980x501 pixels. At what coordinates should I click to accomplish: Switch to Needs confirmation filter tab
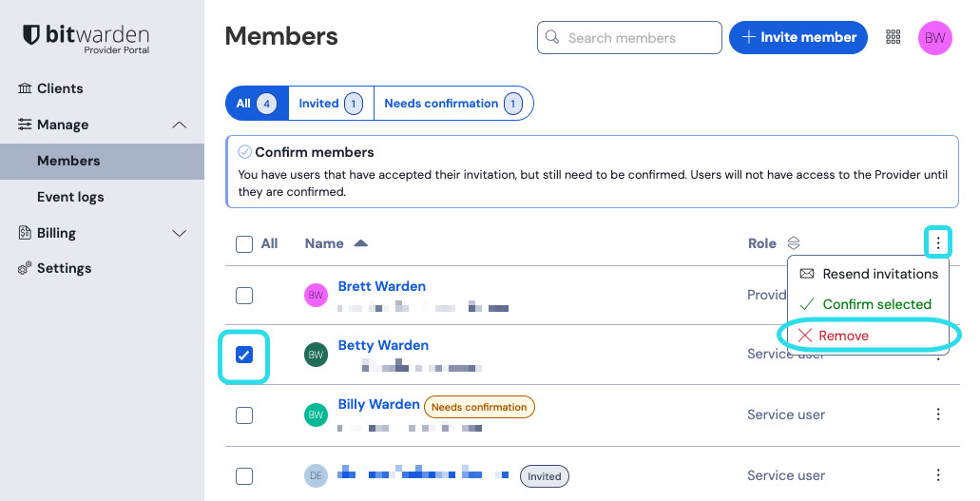(452, 104)
